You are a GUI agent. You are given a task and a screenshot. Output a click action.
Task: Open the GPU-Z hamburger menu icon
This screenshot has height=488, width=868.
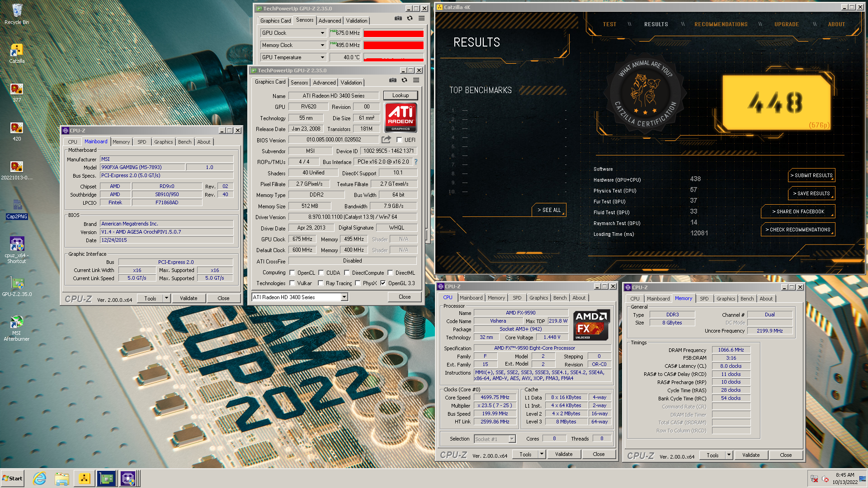point(416,80)
